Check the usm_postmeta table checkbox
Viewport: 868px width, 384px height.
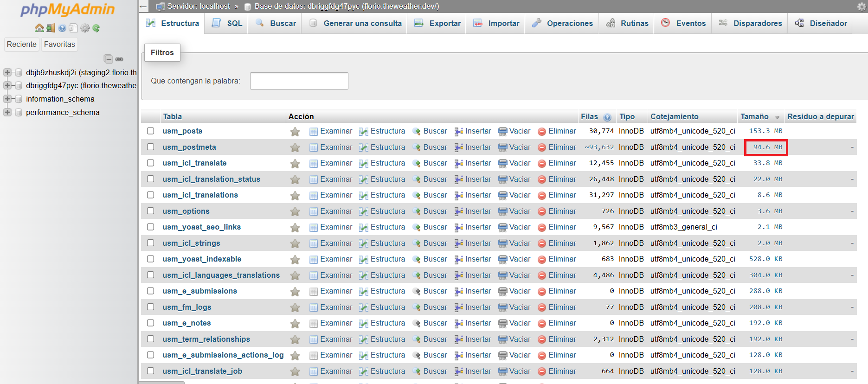tap(151, 147)
